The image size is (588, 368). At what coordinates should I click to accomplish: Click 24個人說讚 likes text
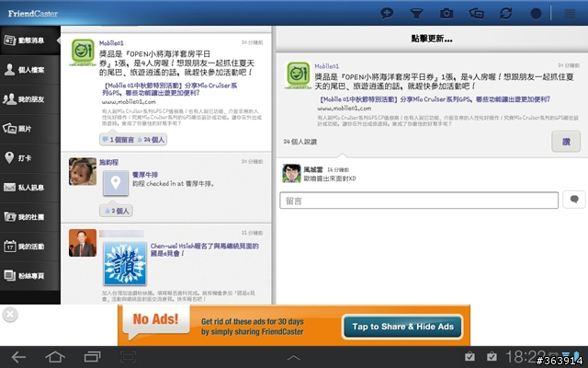pos(300,142)
